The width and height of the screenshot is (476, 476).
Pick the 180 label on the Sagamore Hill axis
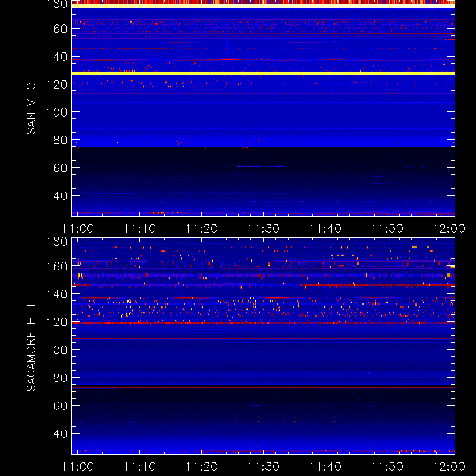[57, 242]
